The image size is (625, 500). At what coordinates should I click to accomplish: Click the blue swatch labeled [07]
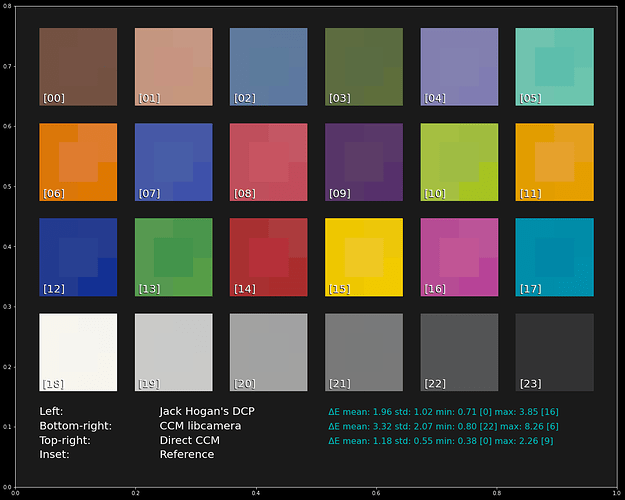click(173, 162)
